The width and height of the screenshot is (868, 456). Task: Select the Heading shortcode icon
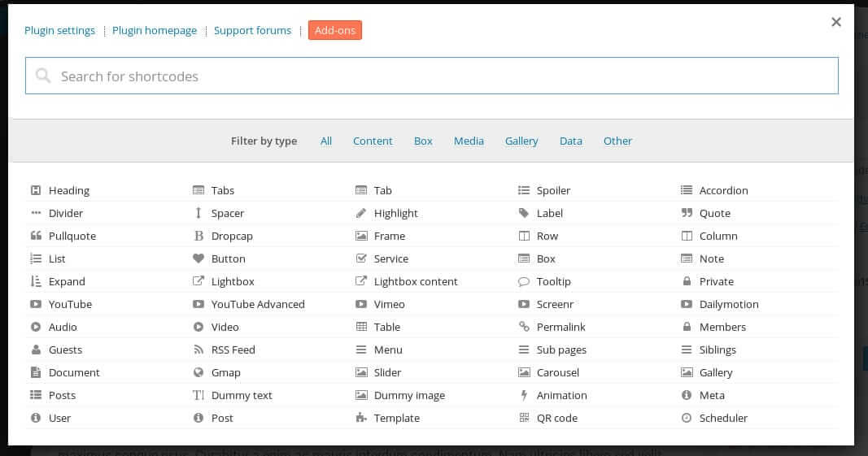coord(36,190)
